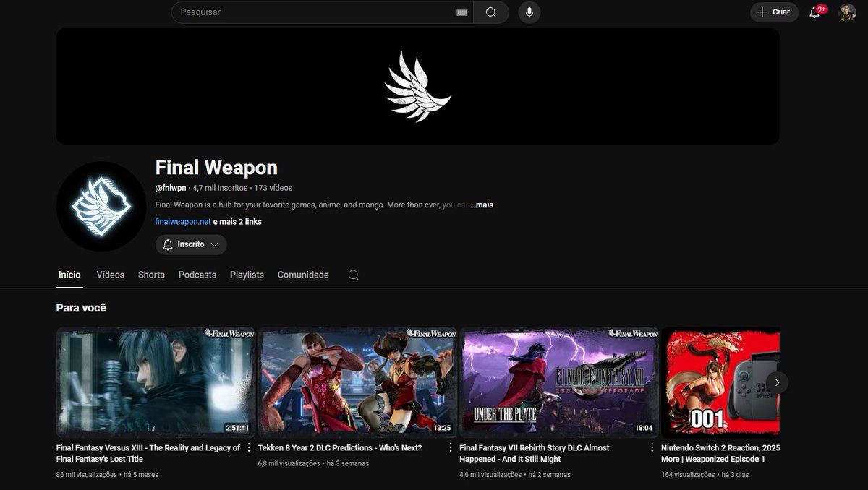The width and height of the screenshot is (868, 490).
Task: Click the @fnlwpn channel handle
Action: point(171,188)
